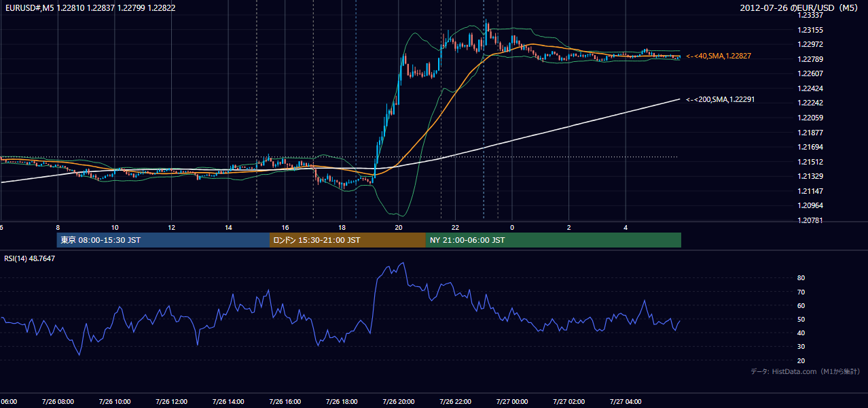Viewport: 868px width, 408px height.
Task: Click the 7/26 22:00 date label
Action: (455, 402)
